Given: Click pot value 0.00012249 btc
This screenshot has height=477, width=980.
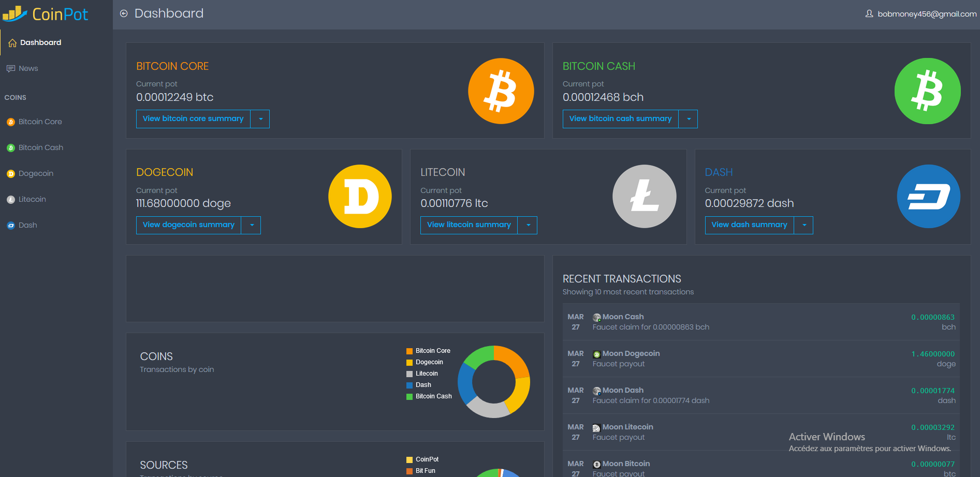Looking at the screenshot, I should tap(175, 97).
